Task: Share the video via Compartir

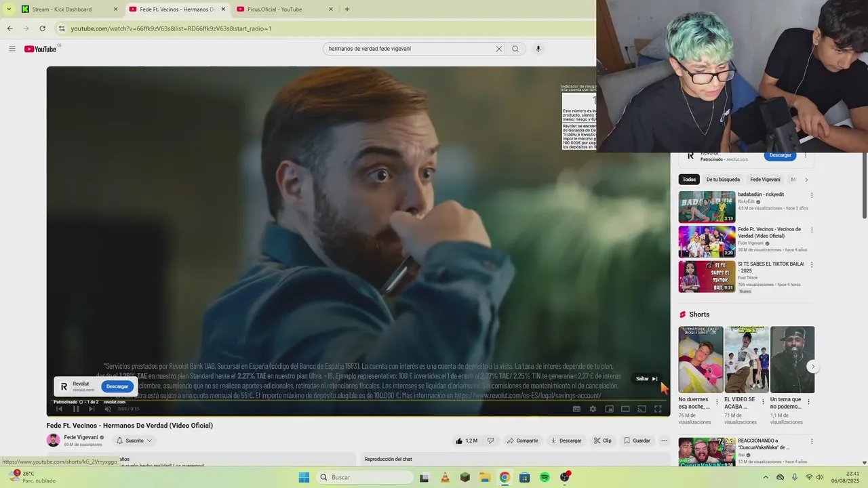Action: 522,441
